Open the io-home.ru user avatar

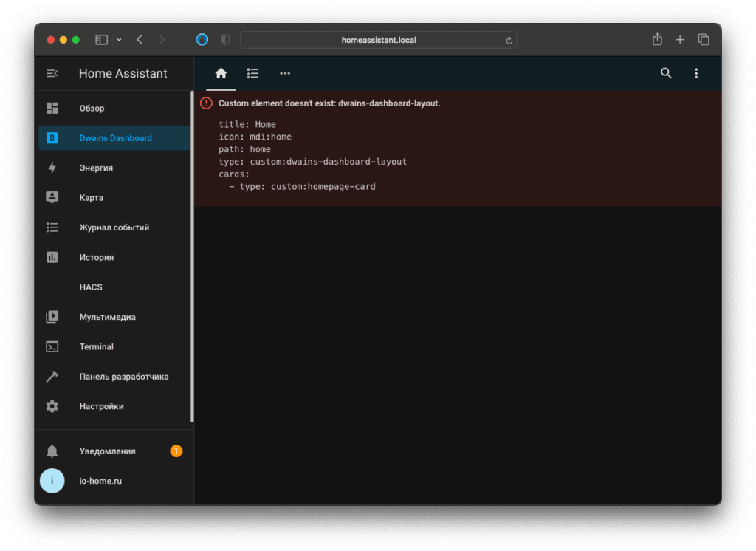[x=52, y=481]
